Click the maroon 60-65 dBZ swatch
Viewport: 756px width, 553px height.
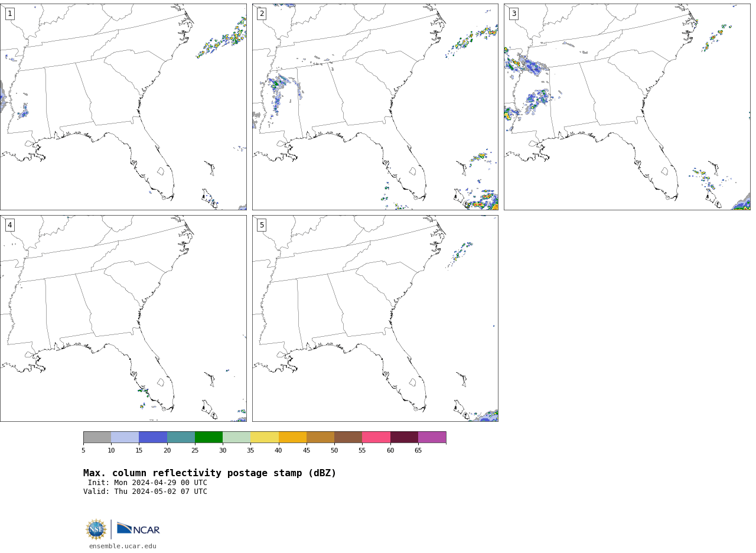point(404,437)
